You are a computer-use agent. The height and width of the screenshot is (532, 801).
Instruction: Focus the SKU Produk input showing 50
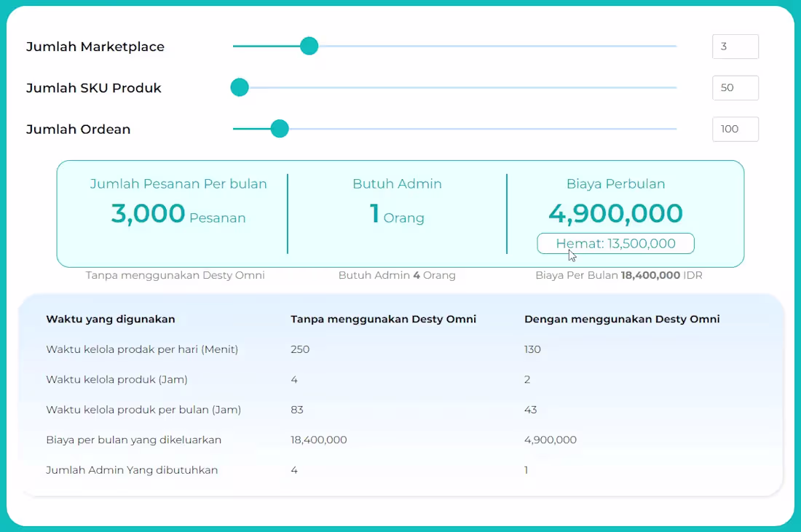coord(735,88)
